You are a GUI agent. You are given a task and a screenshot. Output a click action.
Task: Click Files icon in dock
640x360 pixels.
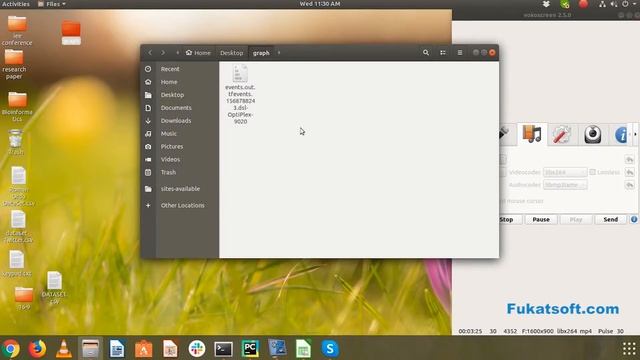(x=90, y=349)
